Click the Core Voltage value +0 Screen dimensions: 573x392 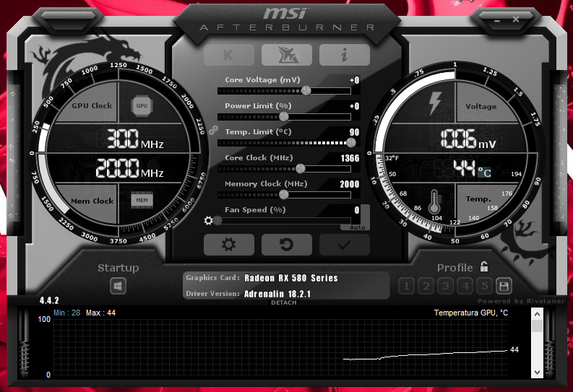pos(355,80)
